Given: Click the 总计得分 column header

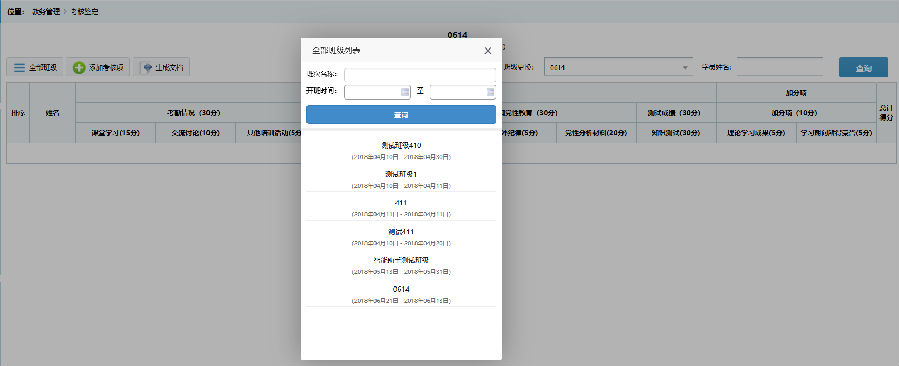Looking at the screenshot, I should 885,113.
